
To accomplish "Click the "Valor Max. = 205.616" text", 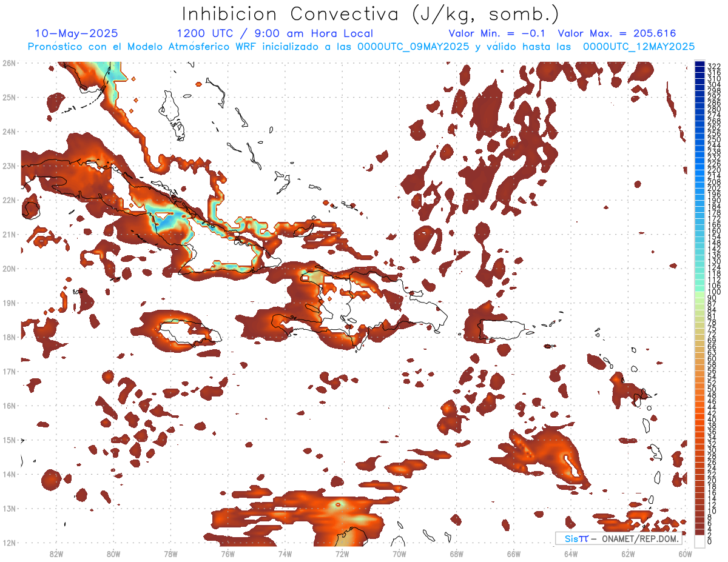I will (x=616, y=33).
